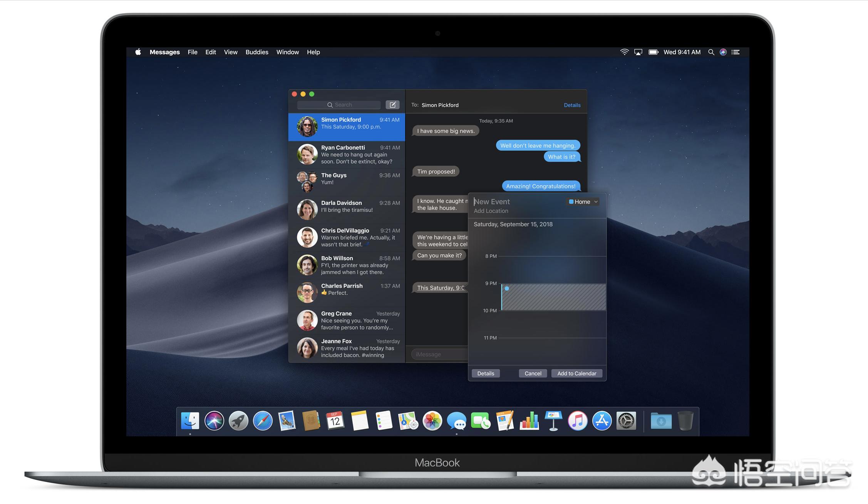Image resolution: width=868 pixels, height=504 pixels.
Task: Click 'Amazing! Congratulations!' message bubble
Action: [541, 186]
